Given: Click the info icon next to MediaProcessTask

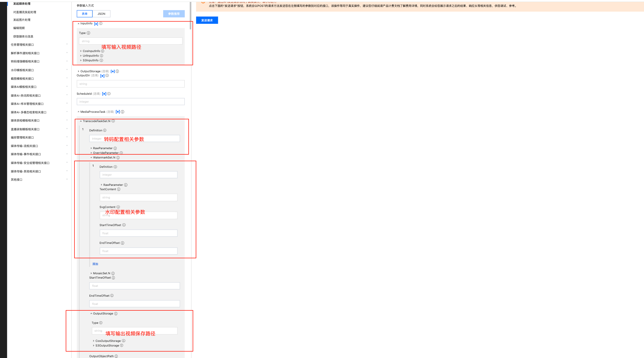Looking at the screenshot, I should (122, 112).
